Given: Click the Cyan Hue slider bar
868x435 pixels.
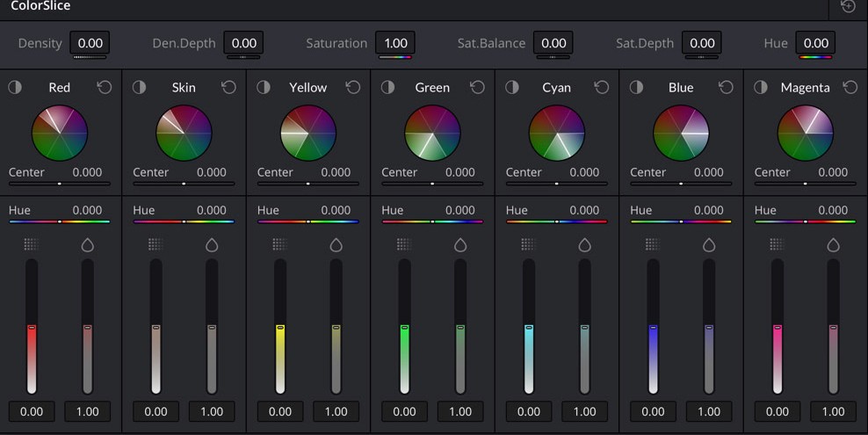Looking at the screenshot, I should pyautogui.click(x=556, y=221).
